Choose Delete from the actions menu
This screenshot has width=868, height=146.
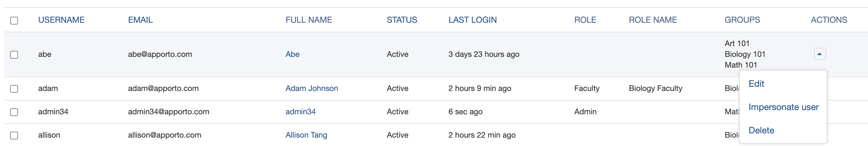[761, 130]
